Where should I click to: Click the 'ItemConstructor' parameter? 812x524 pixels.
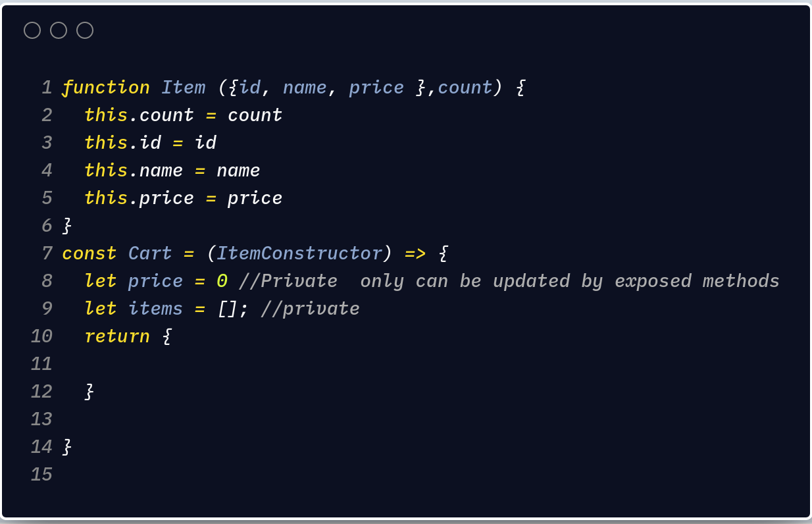pyautogui.click(x=299, y=253)
